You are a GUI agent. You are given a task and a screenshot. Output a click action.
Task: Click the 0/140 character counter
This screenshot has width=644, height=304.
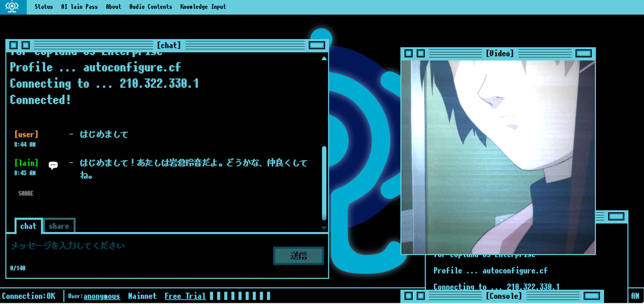pos(18,267)
